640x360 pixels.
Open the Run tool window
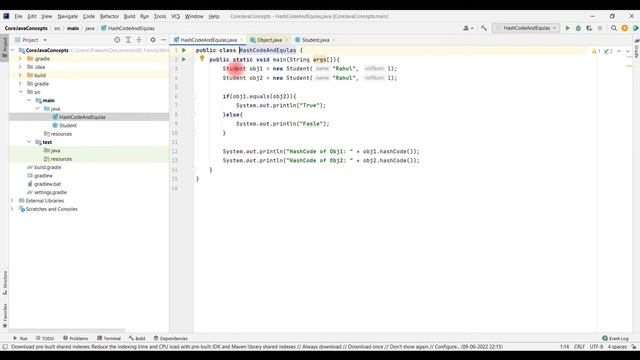pos(20,338)
